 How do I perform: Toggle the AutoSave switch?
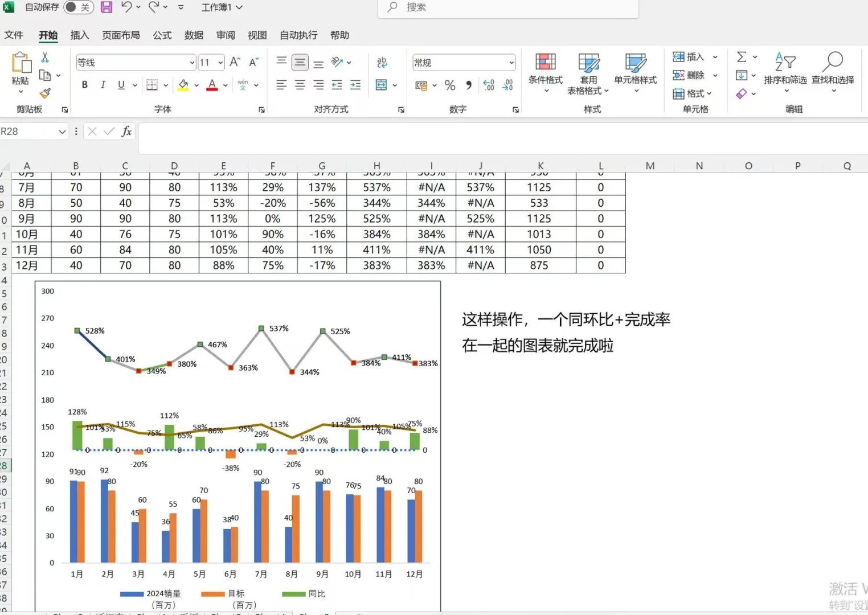pyautogui.click(x=79, y=7)
